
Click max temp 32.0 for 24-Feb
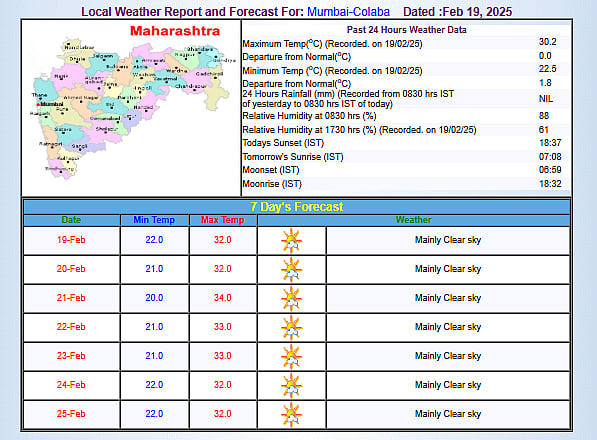coord(223,385)
